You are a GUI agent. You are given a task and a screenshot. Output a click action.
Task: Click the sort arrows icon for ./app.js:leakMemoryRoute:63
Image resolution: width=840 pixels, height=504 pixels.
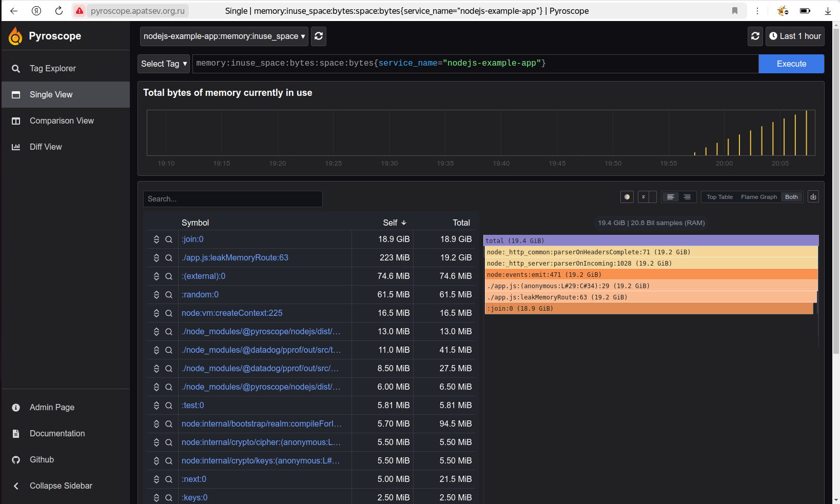click(x=157, y=258)
